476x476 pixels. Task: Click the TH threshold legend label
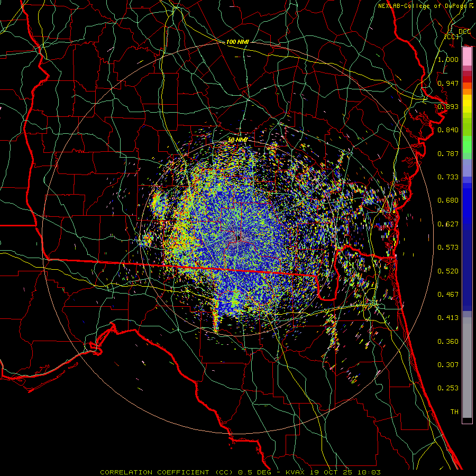[454, 412]
